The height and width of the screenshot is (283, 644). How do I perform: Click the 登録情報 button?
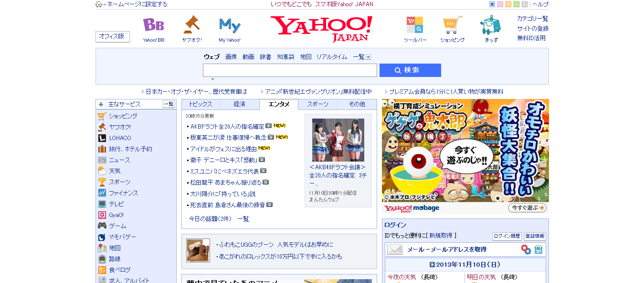click(x=535, y=236)
